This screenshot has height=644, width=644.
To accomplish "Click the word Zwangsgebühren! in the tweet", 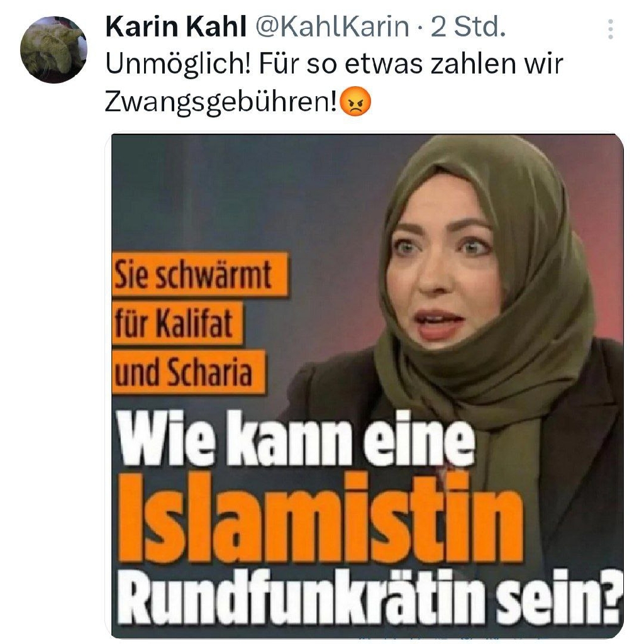I will pyautogui.click(x=222, y=103).
